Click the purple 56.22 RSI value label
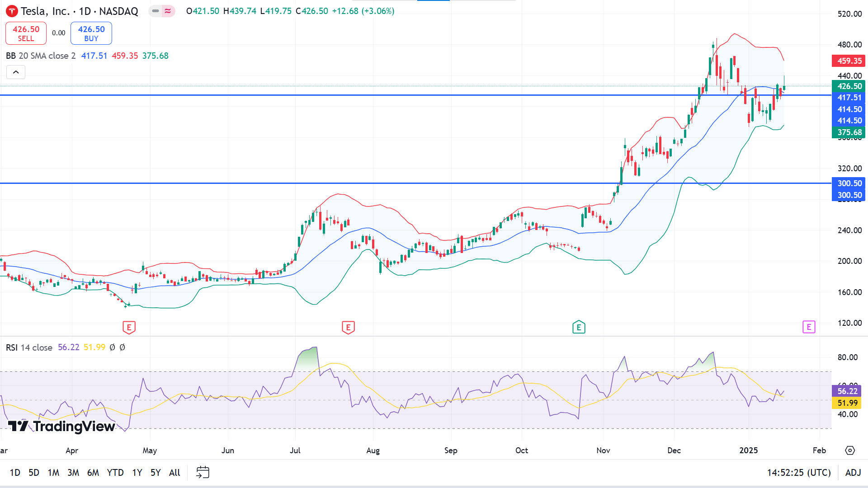Image resolution: width=868 pixels, height=488 pixels. pos(847,391)
